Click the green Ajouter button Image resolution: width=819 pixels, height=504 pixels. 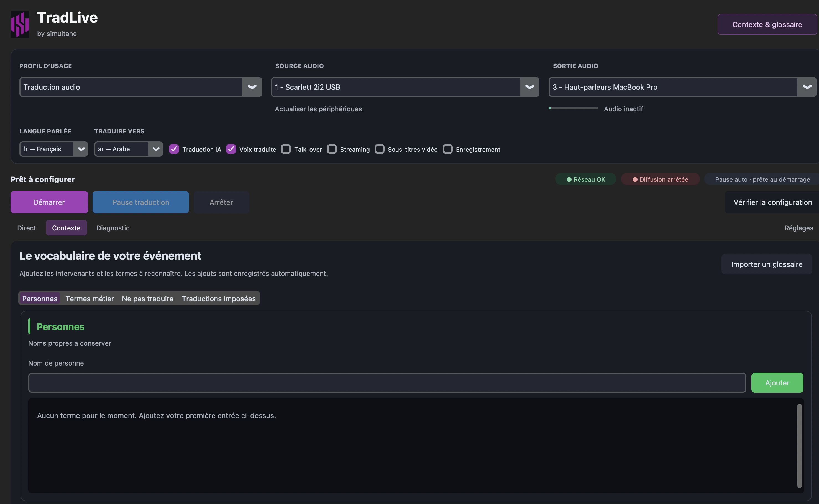coord(777,383)
